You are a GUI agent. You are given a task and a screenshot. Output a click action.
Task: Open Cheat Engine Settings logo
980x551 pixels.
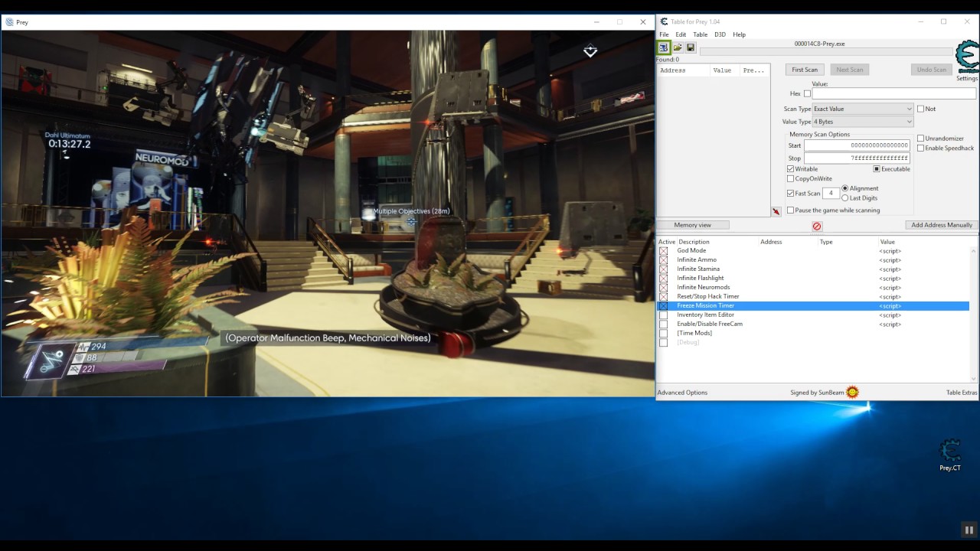click(967, 57)
